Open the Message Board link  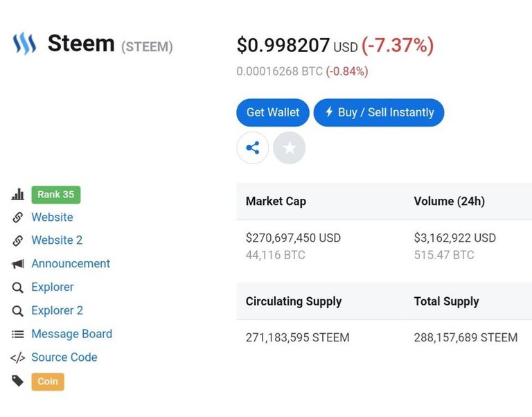(x=71, y=334)
